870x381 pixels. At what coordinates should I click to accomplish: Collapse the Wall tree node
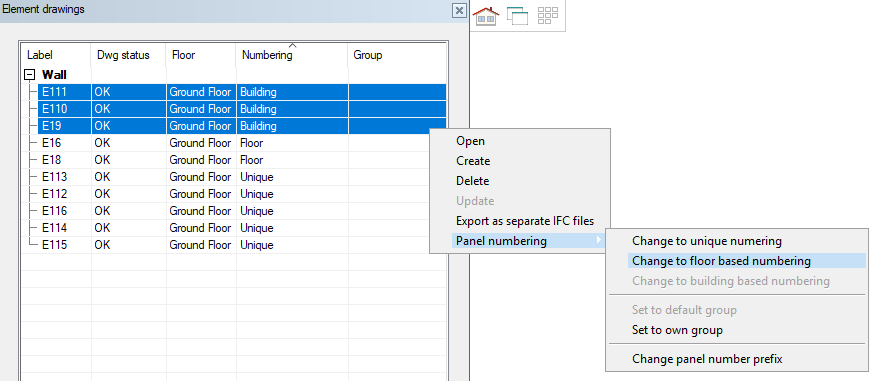click(29, 75)
